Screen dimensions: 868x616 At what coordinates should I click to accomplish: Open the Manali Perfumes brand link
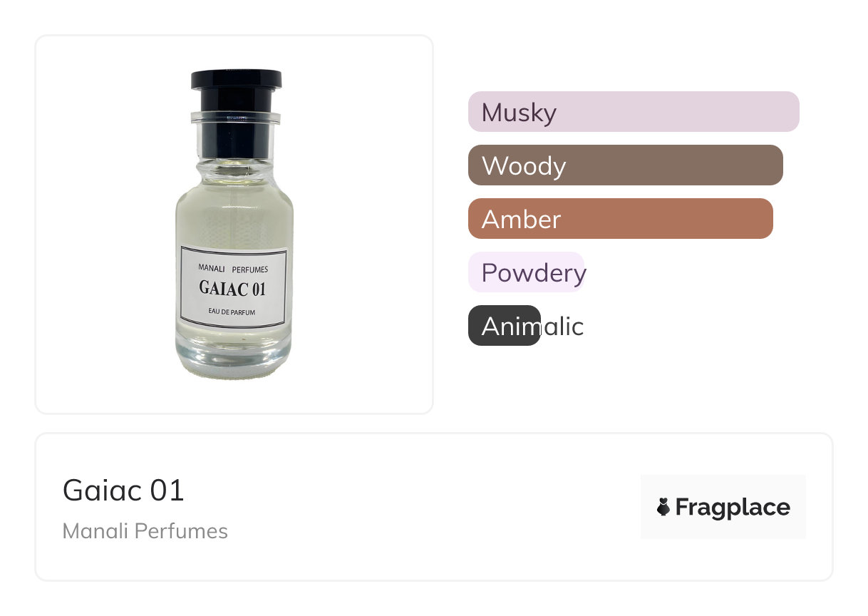click(145, 532)
